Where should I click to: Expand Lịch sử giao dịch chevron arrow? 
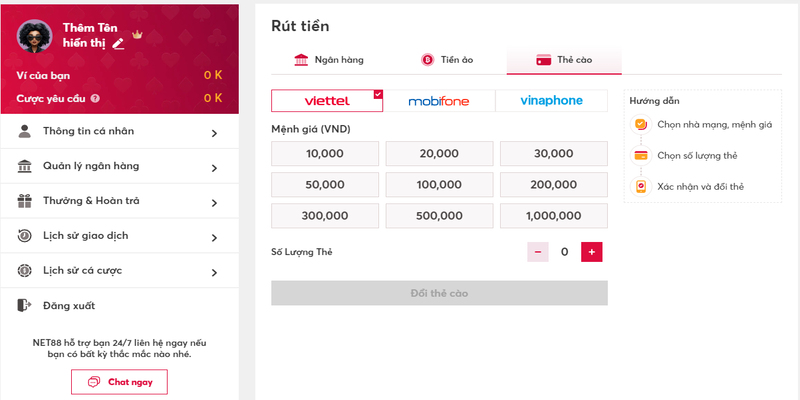[x=214, y=238]
